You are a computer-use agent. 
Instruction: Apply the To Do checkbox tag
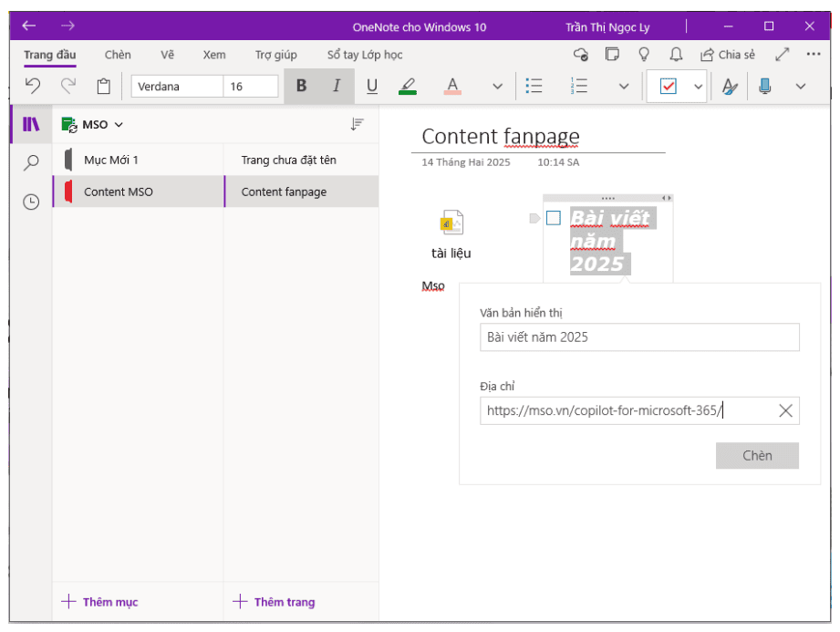tap(668, 86)
